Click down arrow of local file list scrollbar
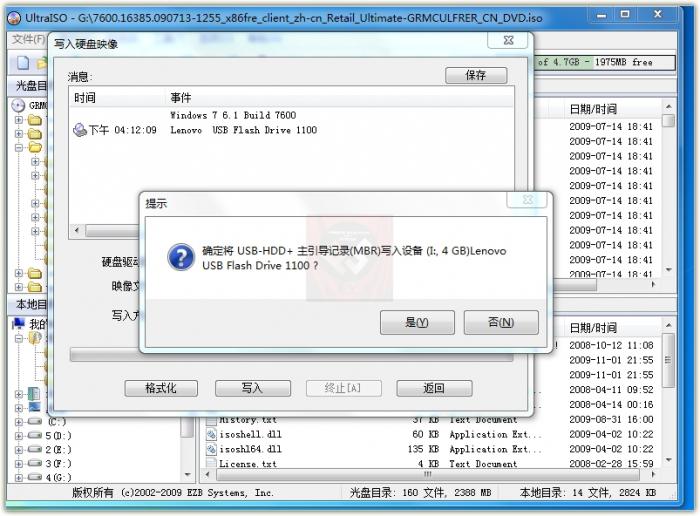Screen dimensions: 700x516 (x=668, y=460)
